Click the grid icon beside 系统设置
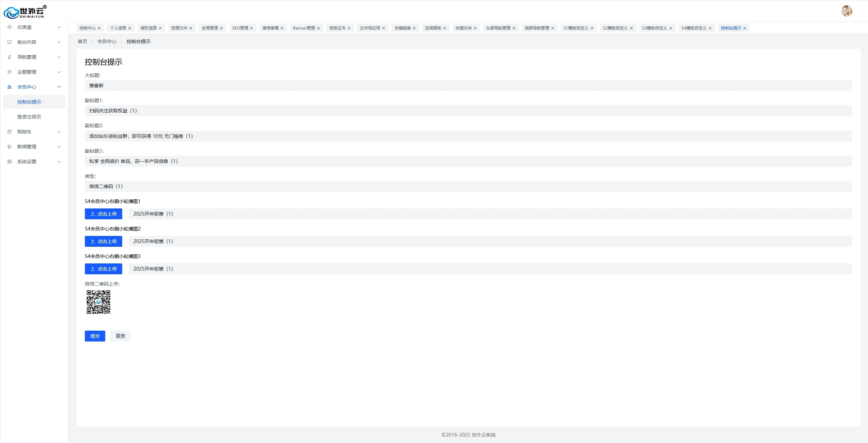This screenshot has height=443, width=868. pos(10,162)
